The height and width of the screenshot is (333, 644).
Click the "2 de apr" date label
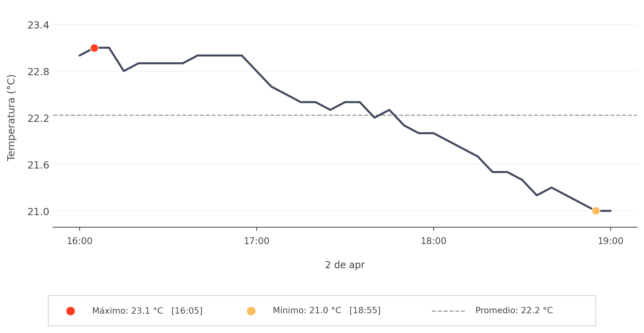coord(345,265)
